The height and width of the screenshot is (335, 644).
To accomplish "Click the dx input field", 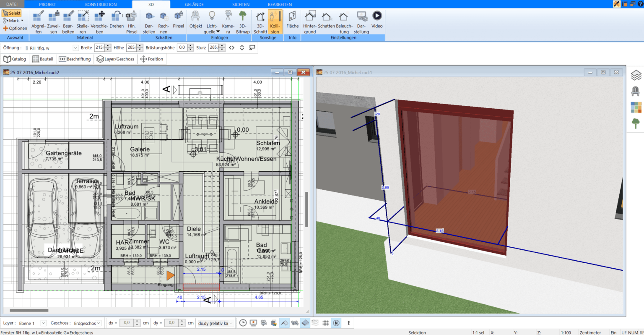I will 127,323.
